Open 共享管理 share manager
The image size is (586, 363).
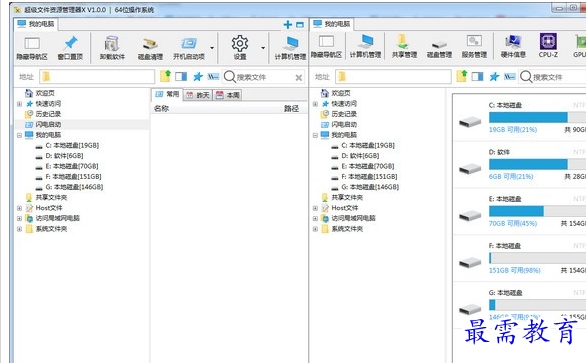(404, 47)
